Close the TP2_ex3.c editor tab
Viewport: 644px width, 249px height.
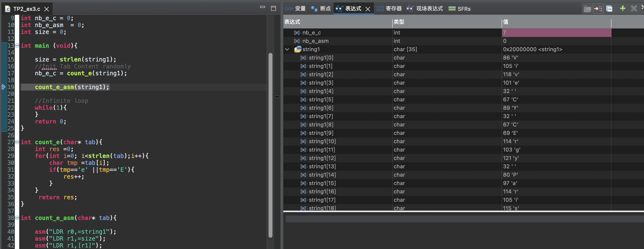click(47, 9)
